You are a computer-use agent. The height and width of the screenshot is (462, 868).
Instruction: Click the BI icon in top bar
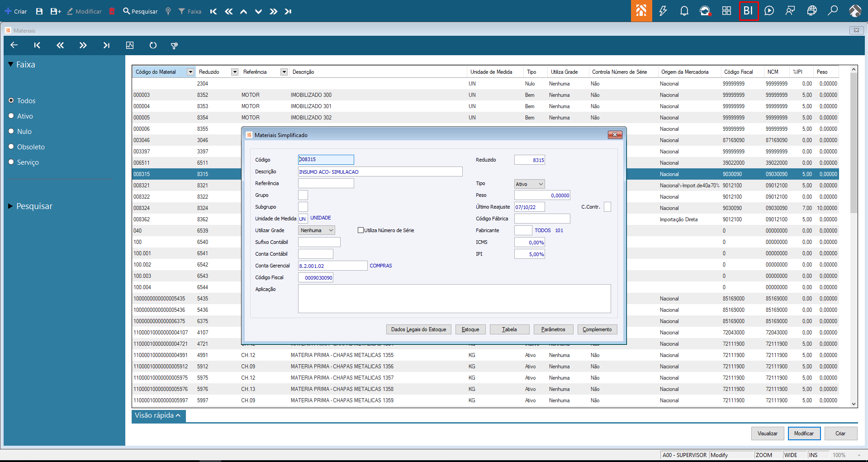pos(748,11)
